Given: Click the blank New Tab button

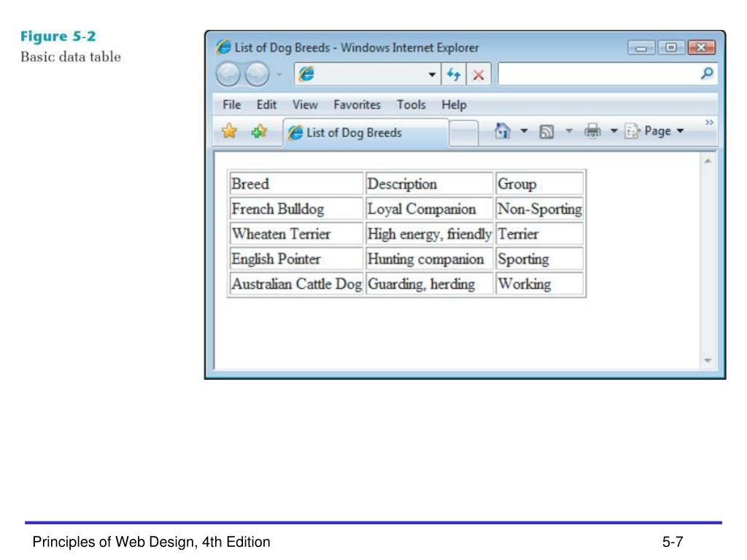Looking at the screenshot, I should point(463,133).
